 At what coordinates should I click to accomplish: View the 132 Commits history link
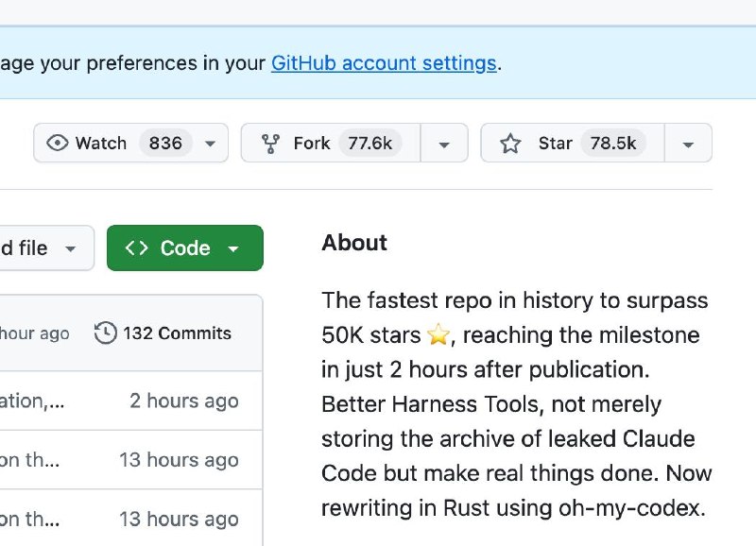pyautogui.click(x=177, y=333)
